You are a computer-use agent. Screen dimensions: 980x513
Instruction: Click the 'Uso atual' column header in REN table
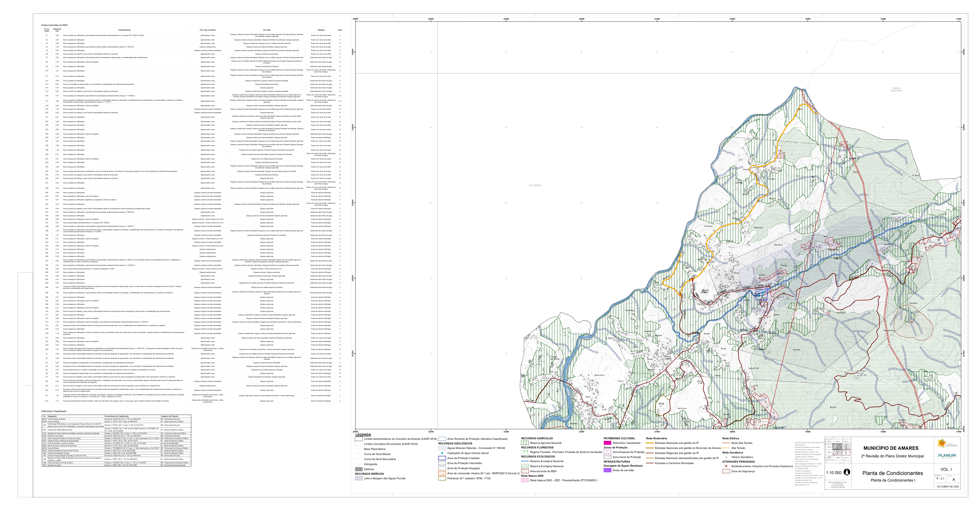click(x=267, y=30)
